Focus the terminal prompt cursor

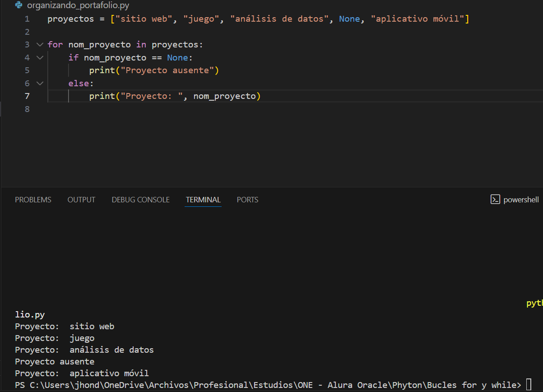(x=529, y=385)
